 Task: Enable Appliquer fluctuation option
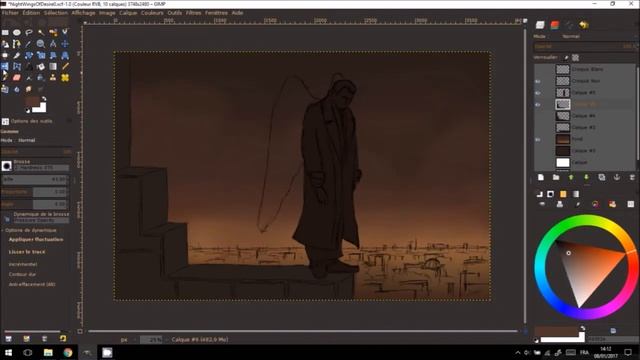(x=36, y=240)
